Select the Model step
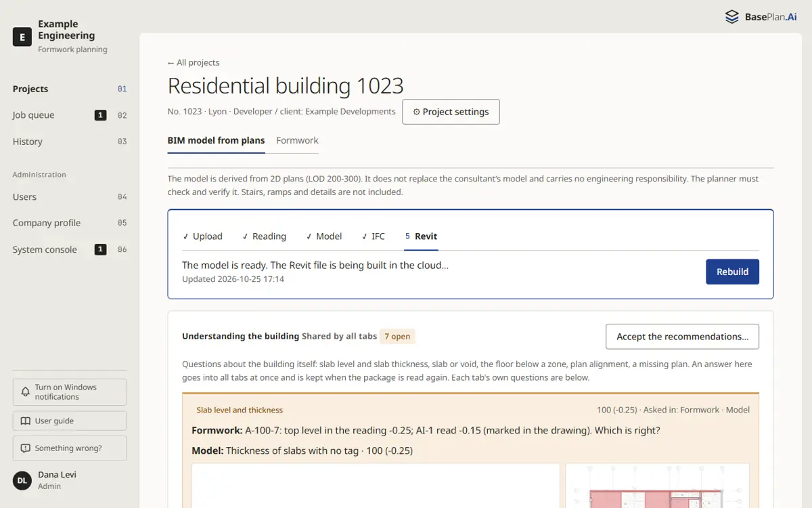The height and width of the screenshot is (508, 812). point(323,236)
